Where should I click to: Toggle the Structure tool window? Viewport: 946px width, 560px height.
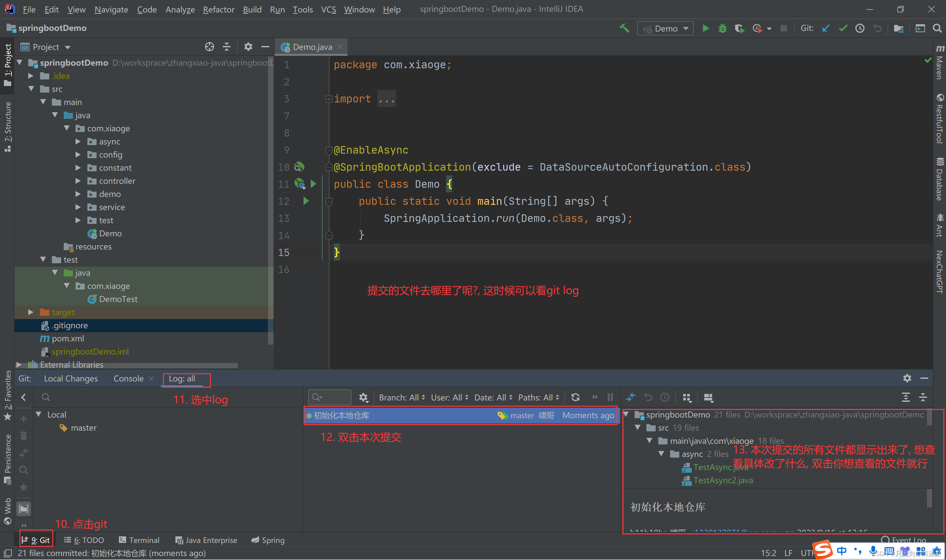pyautogui.click(x=8, y=126)
